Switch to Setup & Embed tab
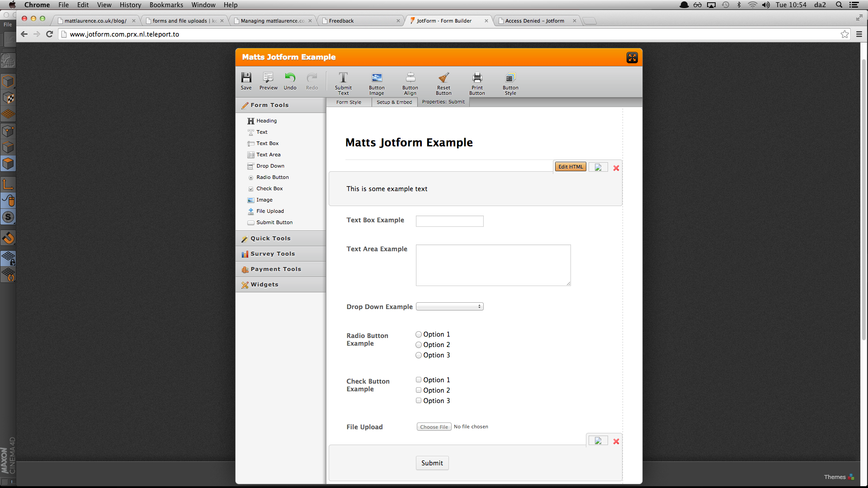Image resolution: width=868 pixels, height=488 pixels. pyautogui.click(x=394, y=102)
